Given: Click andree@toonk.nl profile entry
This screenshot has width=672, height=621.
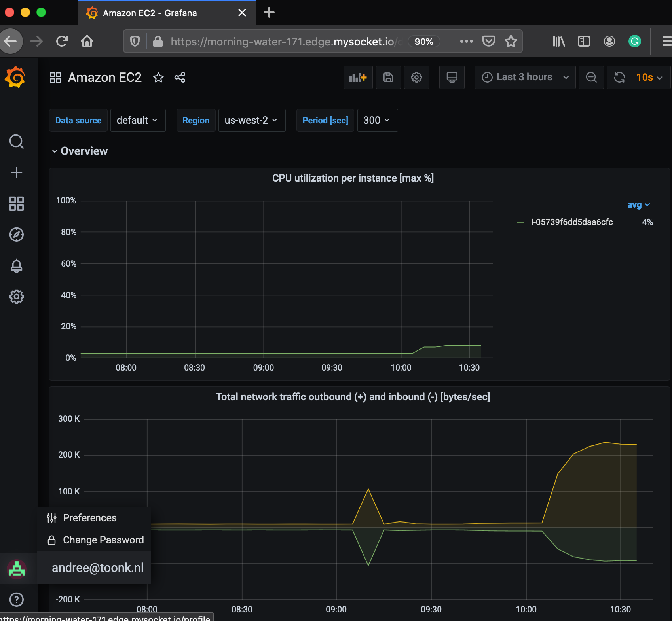Looking at the screenshot, I should click(x=94, y=568).
